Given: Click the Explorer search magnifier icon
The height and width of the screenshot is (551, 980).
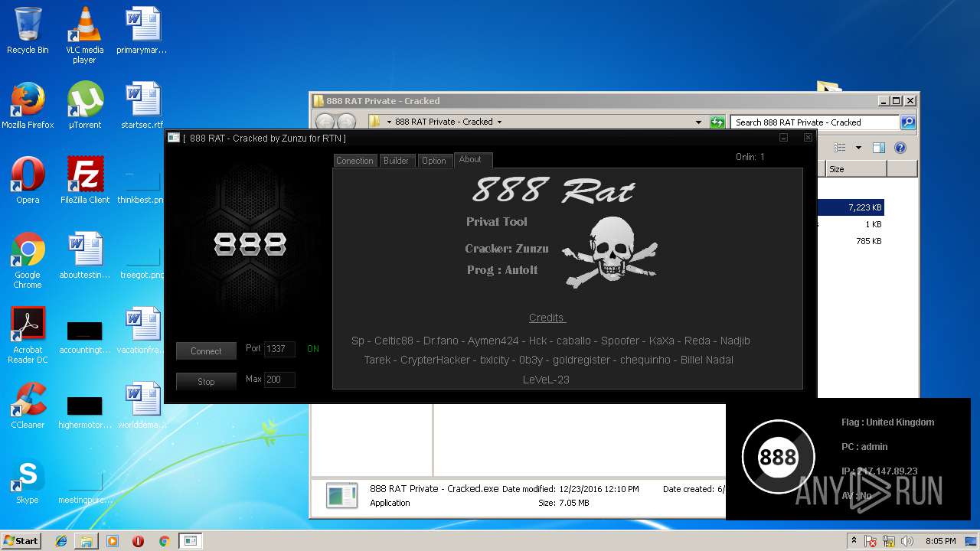Looking at the screenshot, I should [908, 122].
